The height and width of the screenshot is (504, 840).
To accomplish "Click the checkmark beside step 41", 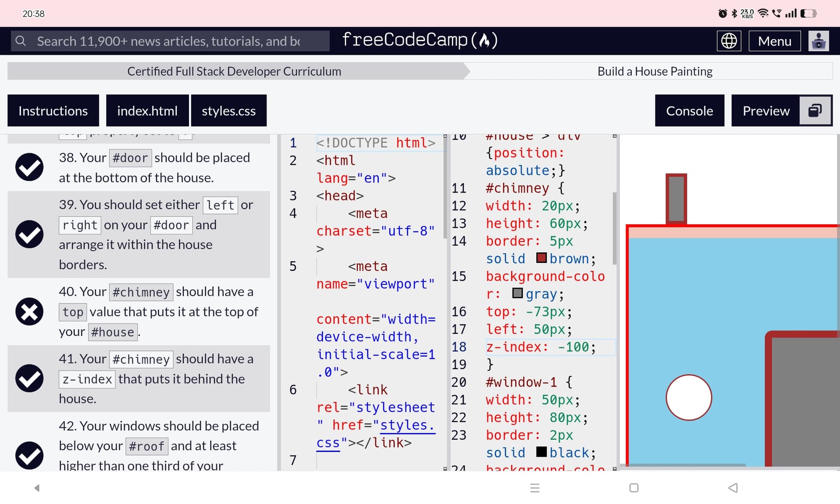I will (29, 378).
